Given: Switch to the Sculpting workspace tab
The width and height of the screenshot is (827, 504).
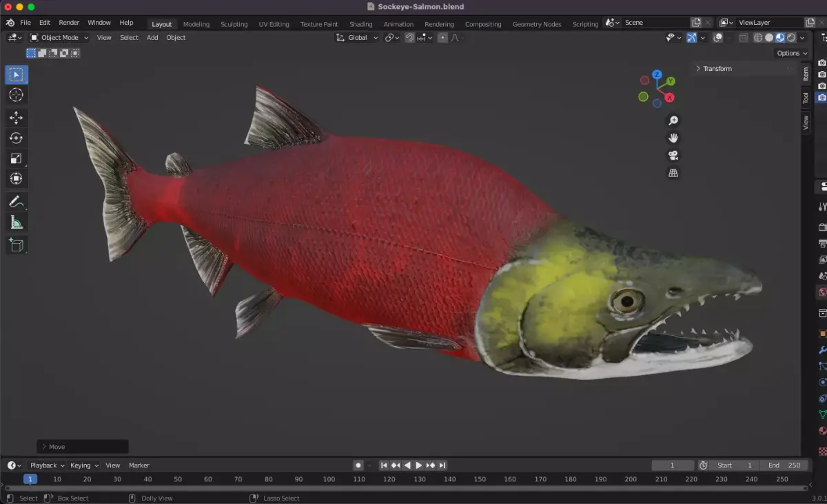Looking at the screenshot, I should [234, 24].
